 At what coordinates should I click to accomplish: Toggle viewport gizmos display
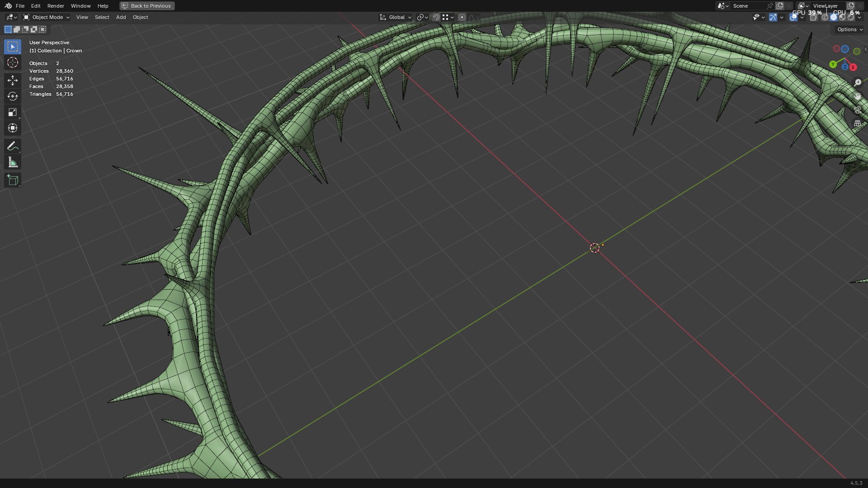tap(773, 17)
